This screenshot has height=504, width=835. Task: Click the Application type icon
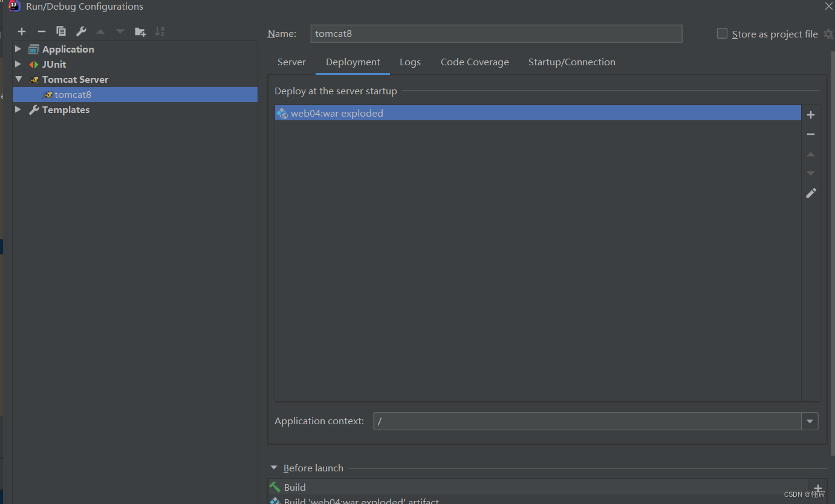coord(34,49)
